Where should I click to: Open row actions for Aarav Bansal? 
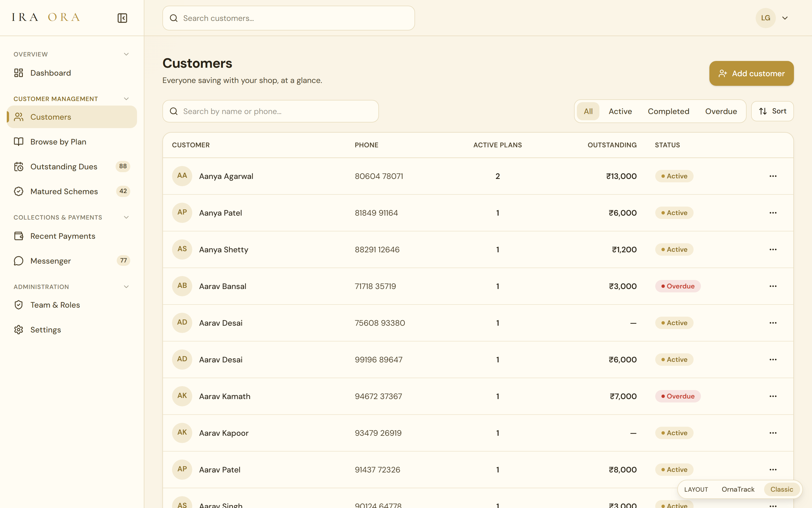click(773, 286)
